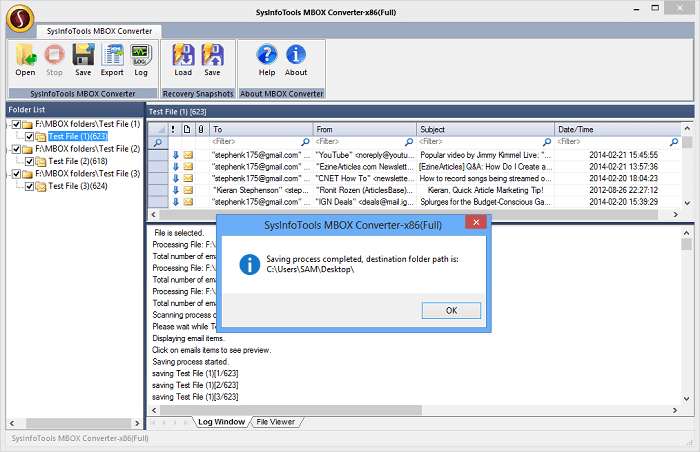This screenshot has width=700, height=452.
Task: Open the Log icon
Action: pyautogui.click(x=141, y=55)
